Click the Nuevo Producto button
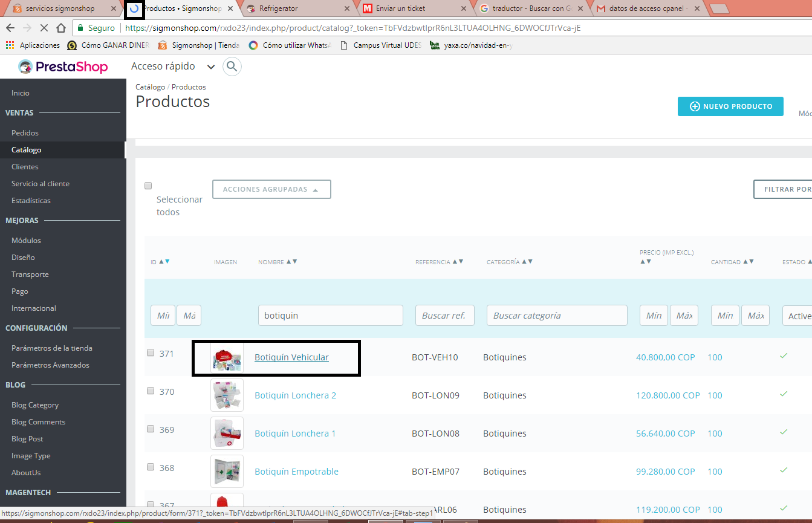812x523 pixels. pos(730,106)
